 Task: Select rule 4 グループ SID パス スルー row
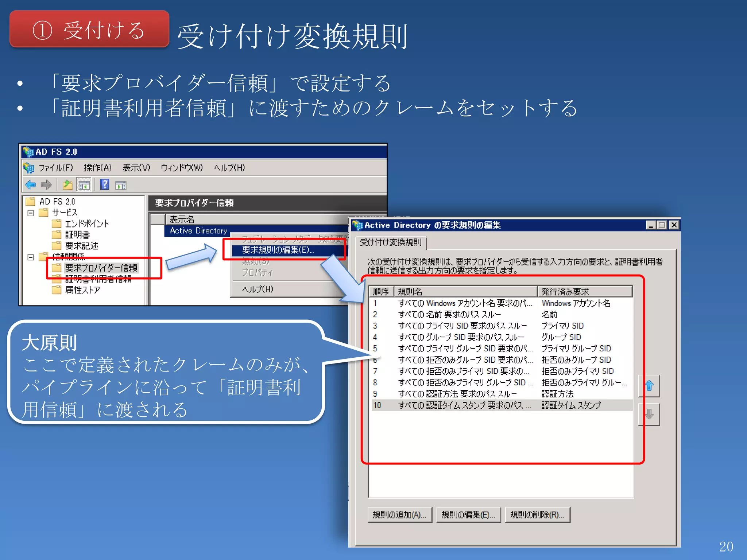(x=502, y=337)
